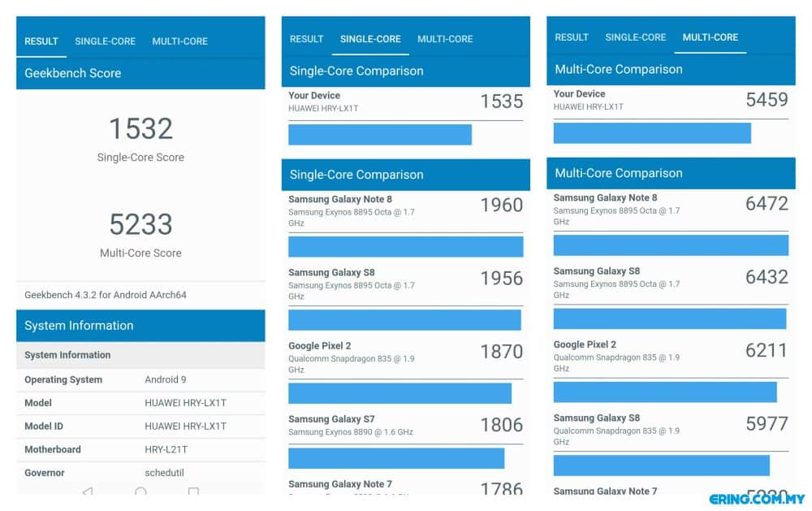Click the 'Operating System' row label
This screenshot has width=812, height=511.
(63, 379)
